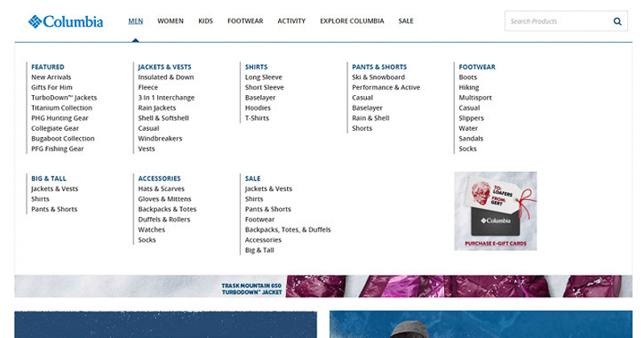Open the ACTIVITY menu
644x338 pixels.
coord(291,21)
